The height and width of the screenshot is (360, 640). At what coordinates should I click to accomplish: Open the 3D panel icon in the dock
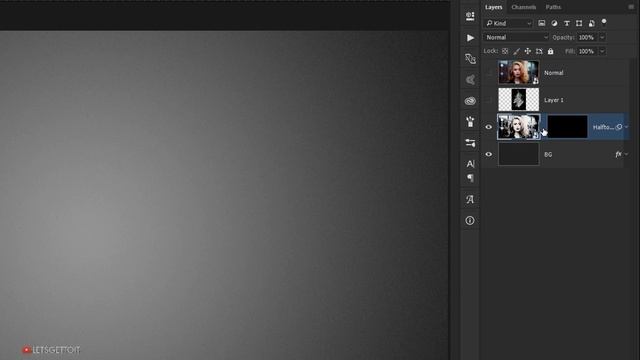470,80
